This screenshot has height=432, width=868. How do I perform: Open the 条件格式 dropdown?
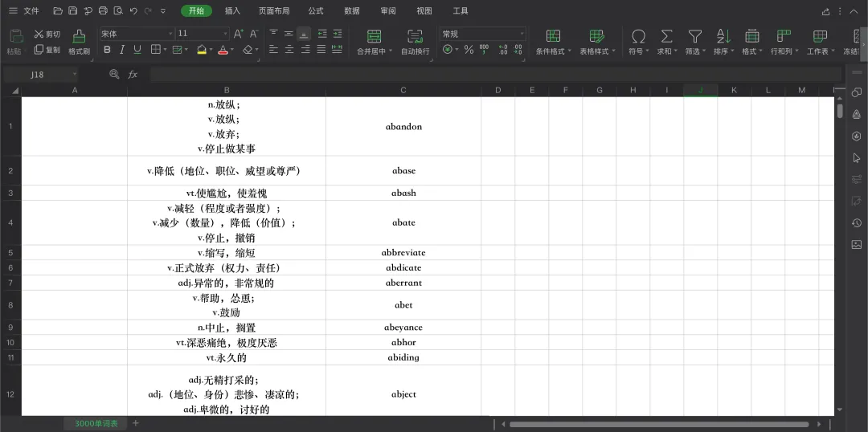553,42
